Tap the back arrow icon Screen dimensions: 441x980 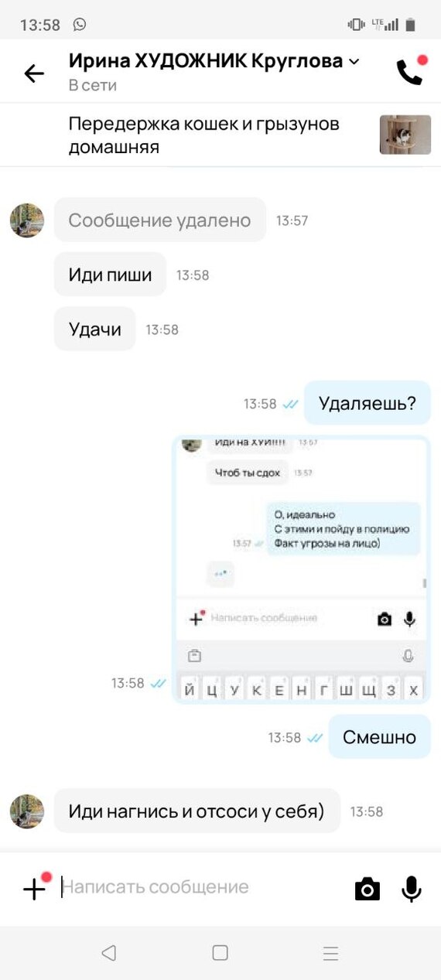pyautogui.click(x=34, y=73)
